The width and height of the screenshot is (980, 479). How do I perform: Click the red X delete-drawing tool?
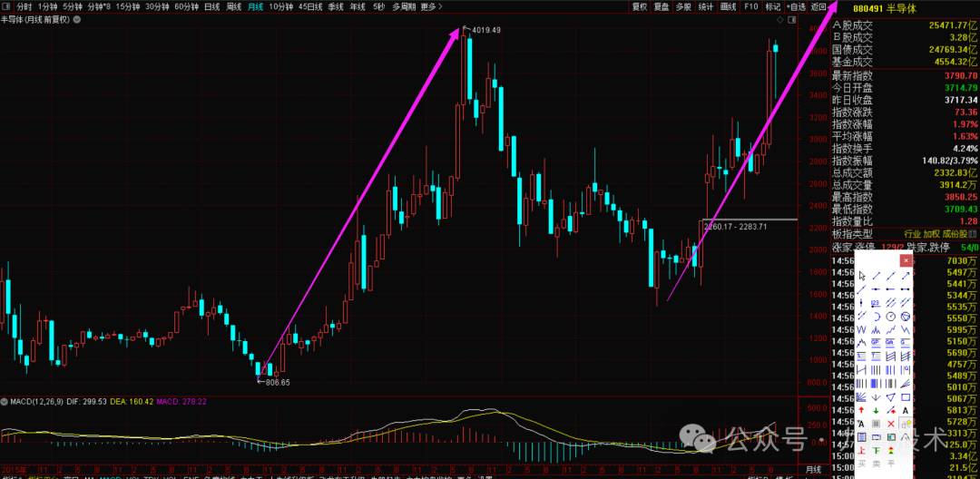point(891,424)
